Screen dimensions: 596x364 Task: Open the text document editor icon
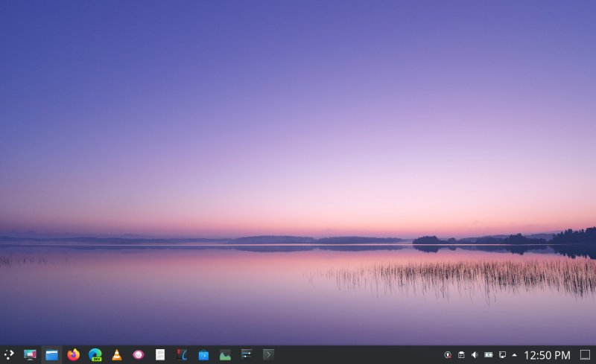159,355
